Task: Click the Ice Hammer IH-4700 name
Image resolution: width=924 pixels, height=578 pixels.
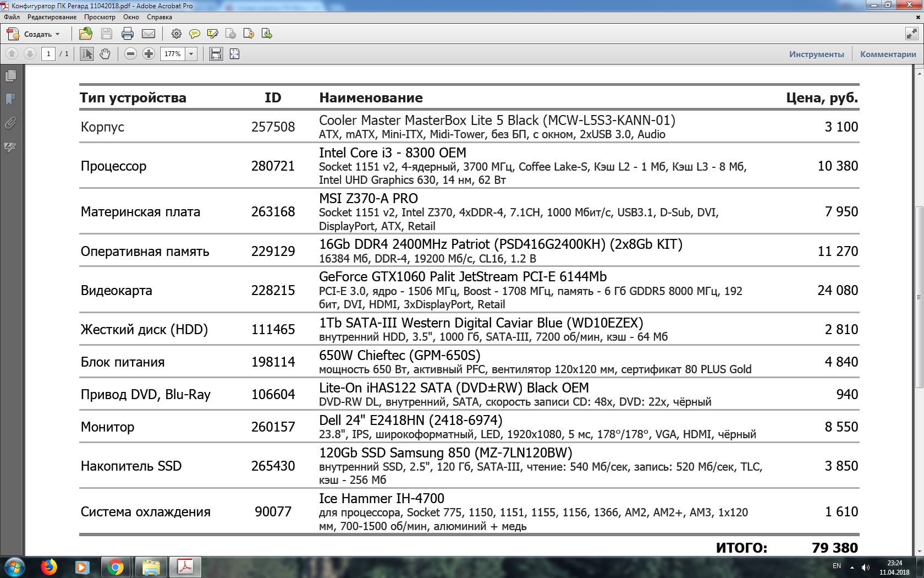Action: (x=382, y=499)
